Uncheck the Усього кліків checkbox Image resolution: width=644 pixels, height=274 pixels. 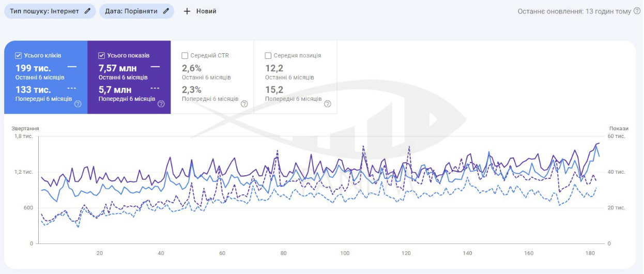pyautogui.click(x=19, y=55)
